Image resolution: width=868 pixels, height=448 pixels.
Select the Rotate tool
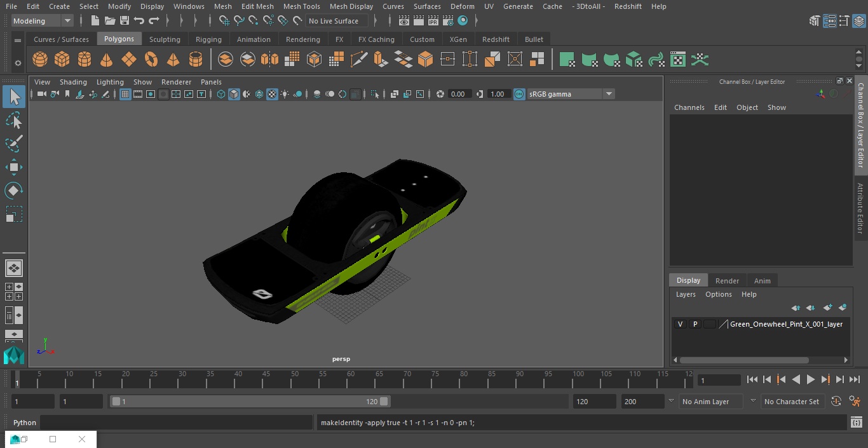pyautogui.click(x=14, y=191)
